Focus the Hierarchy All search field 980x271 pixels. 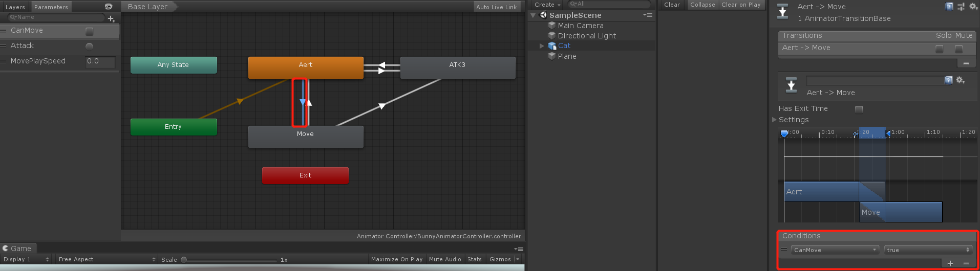609,4
